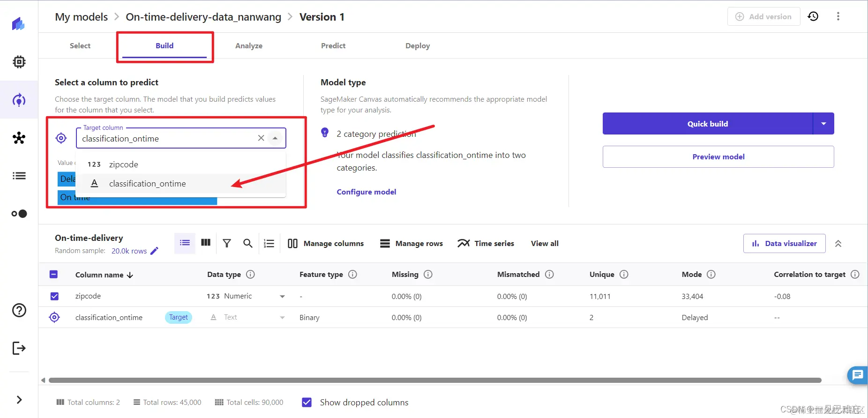Switch to the Analyze tab
This screenshot has width=868, height=418.
coord(249,45)
